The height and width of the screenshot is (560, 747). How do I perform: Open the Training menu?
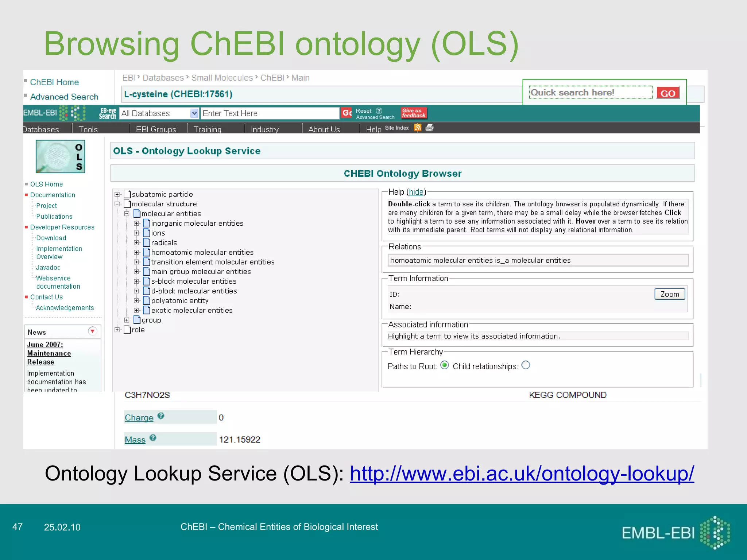coord(208,129)
